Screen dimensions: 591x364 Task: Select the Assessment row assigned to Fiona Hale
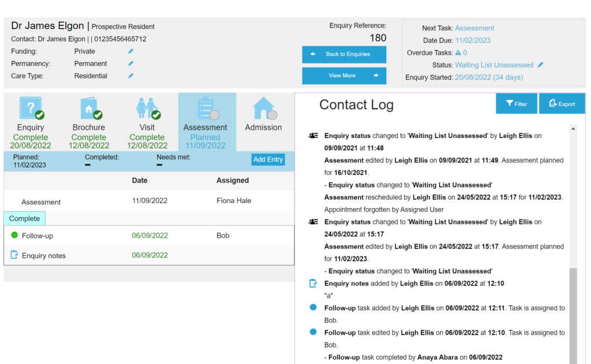tap(149, 201)
